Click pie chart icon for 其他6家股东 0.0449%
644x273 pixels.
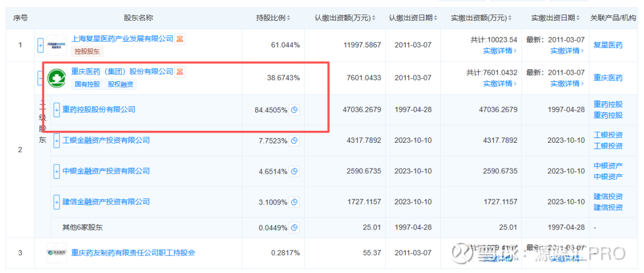coord(294,227)
